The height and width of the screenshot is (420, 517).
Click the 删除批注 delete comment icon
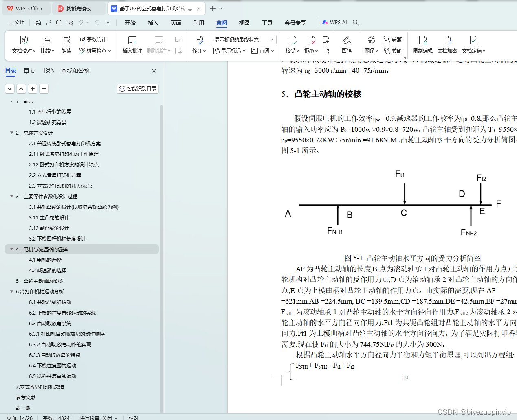point(159,40)
